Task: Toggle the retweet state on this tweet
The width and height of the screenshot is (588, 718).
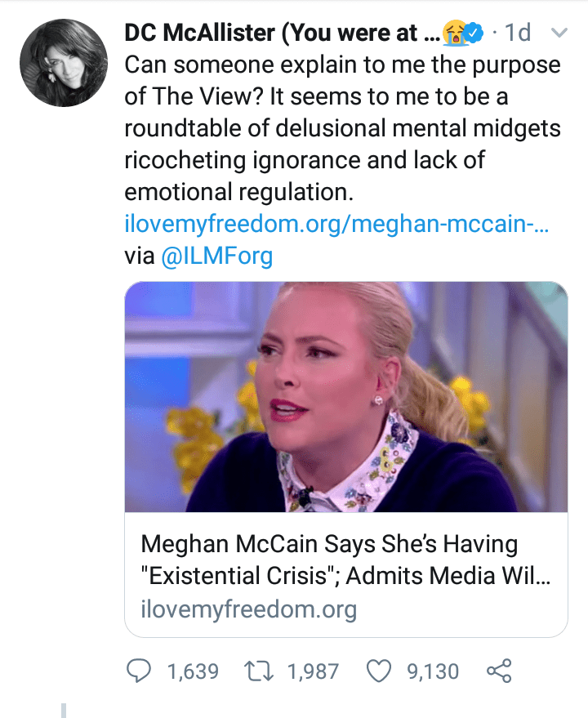Action: (259, 671)
